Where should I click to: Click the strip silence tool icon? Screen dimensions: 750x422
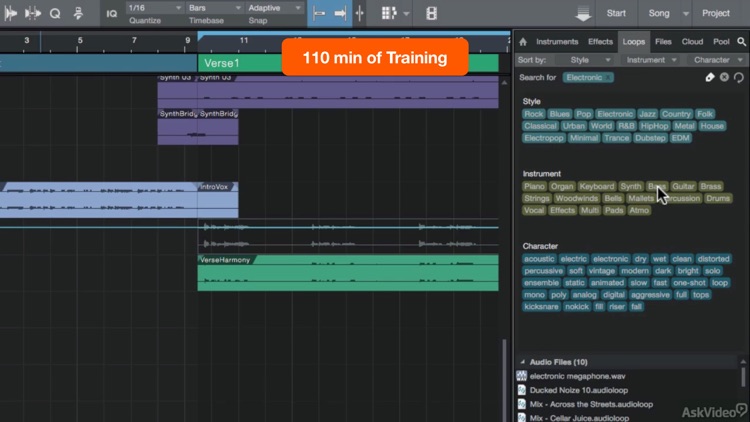pyautogui.click(x=33, y=13)
